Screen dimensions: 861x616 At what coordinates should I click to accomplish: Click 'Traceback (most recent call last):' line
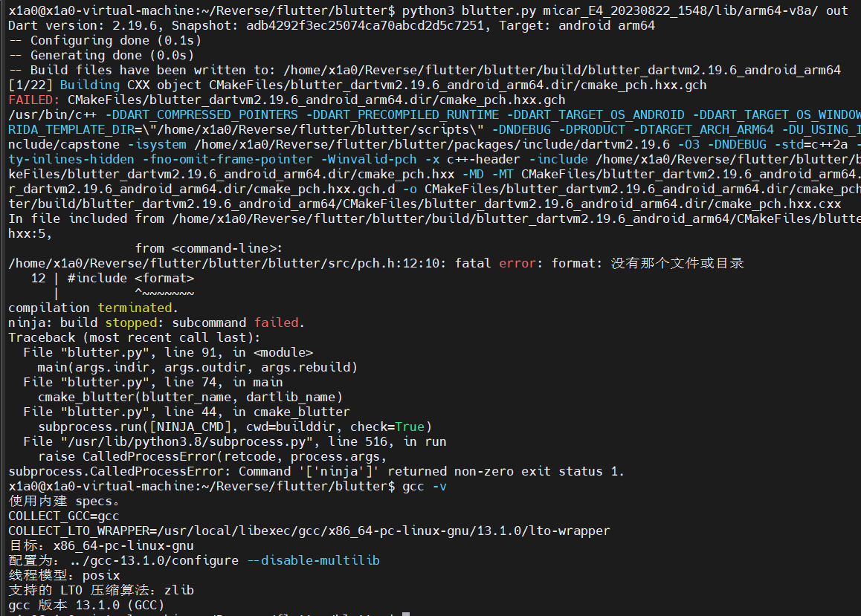click(x=135, y=337)
